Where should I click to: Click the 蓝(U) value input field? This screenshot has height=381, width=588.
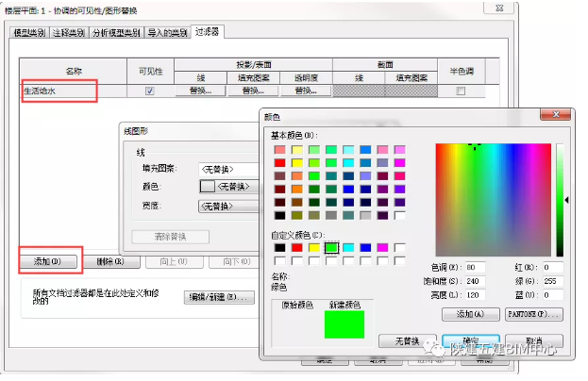553,295
